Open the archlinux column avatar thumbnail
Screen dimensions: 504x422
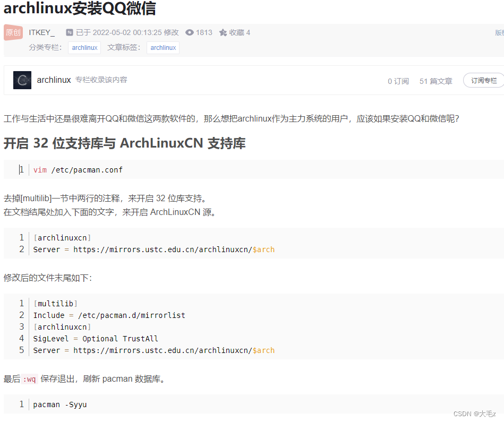click(x=22, y=80)
